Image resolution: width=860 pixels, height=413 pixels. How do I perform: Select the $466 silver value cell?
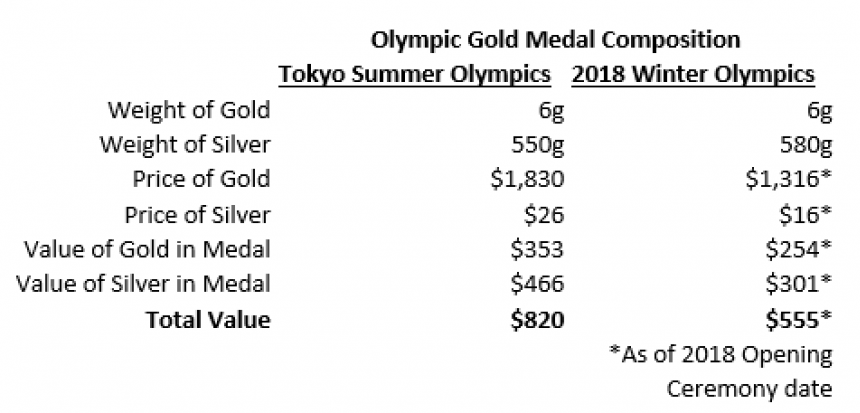pyautogui.click(x=529, y=285)
